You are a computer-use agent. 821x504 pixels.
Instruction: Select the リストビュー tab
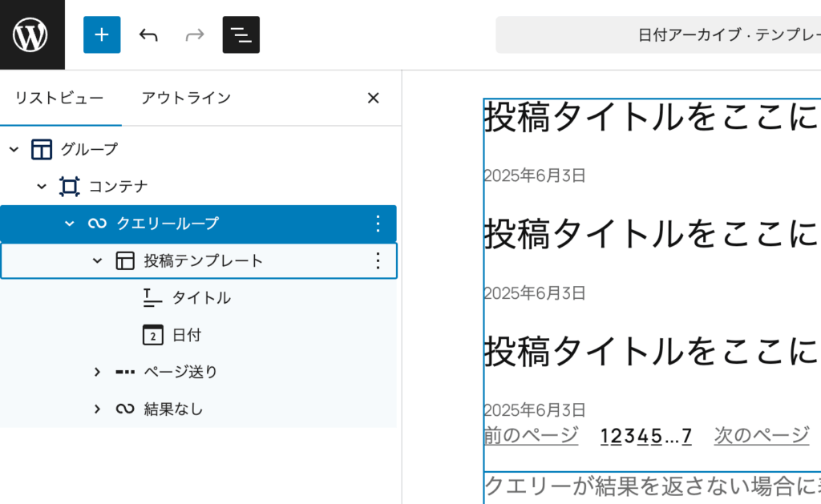click(59, 98)
